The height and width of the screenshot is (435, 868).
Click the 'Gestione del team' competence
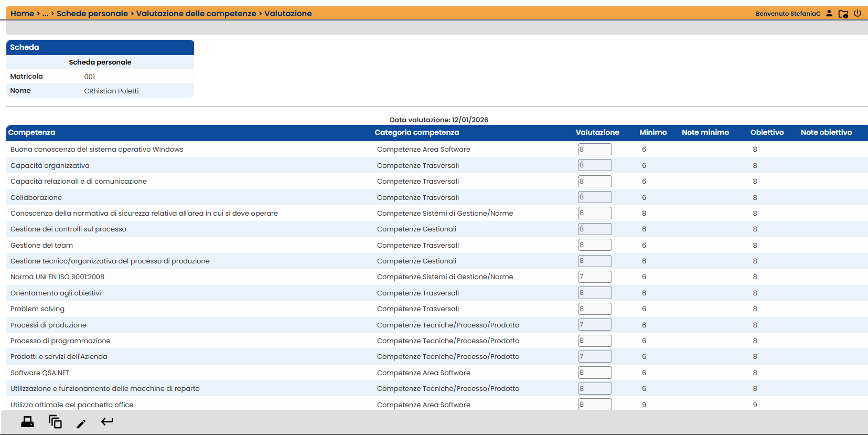point(41,246)
